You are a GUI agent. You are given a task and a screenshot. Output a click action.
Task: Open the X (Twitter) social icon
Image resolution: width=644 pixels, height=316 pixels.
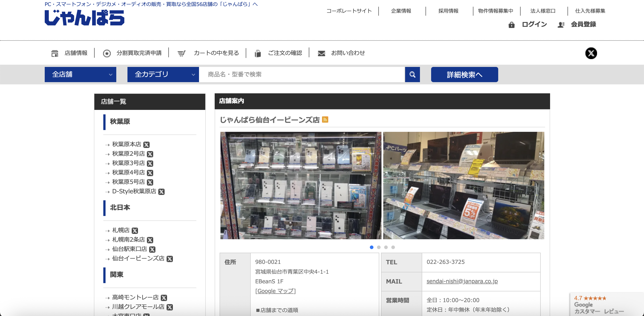click(591, 53)
